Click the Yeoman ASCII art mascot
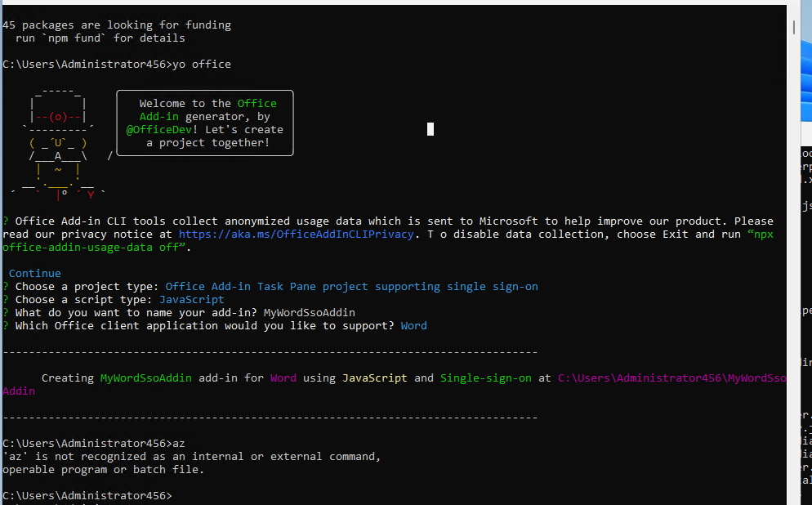812x505 pixels. pos(58,145)
